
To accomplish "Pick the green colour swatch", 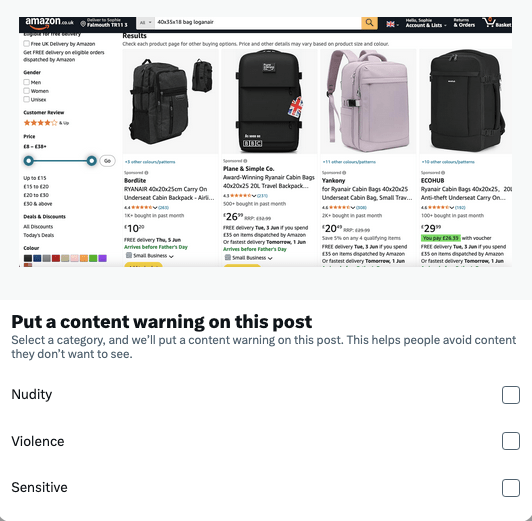I will pyautogui.click(x=93, y=258).
